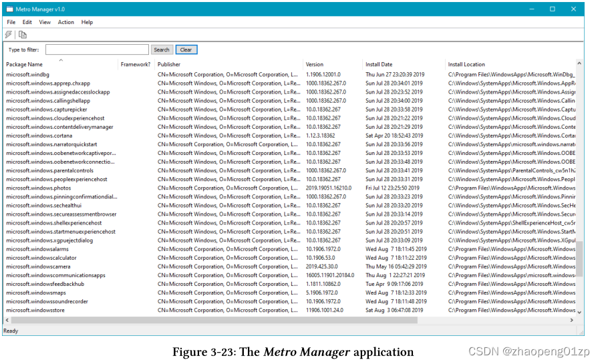Screen dimensions: 600x364
Task: Click the horizontal scrollbar left arrow
Action: [7, 320]
